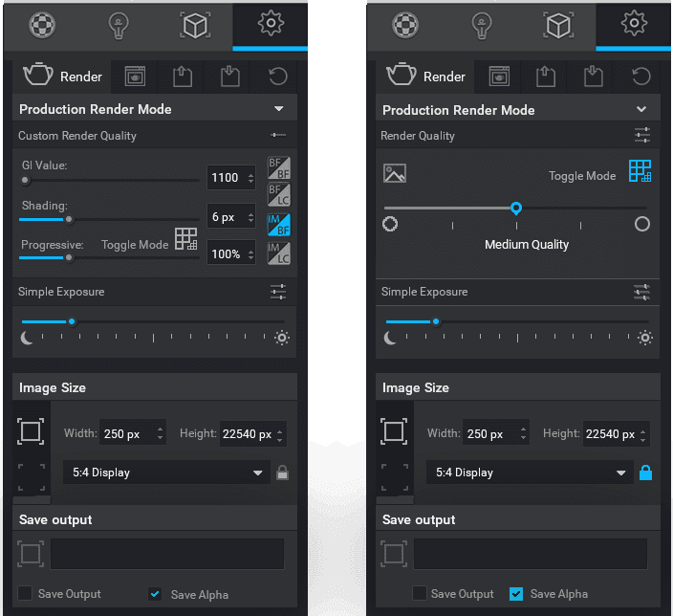This screenshot has height=616, width=673.
Task: Toggle Mode grid icon in left panel
Action: click(185, 239)
